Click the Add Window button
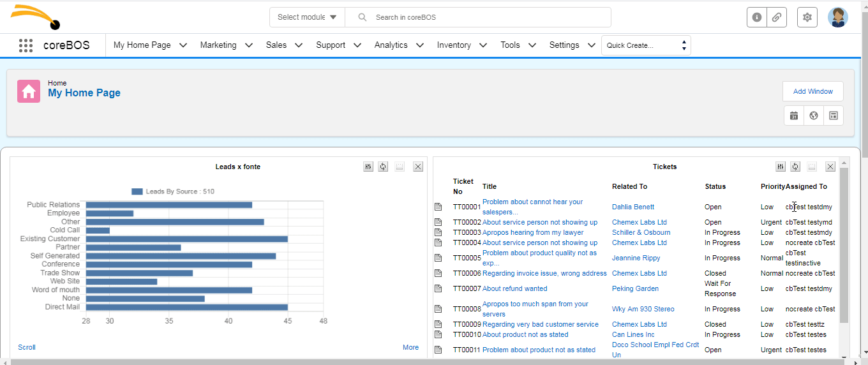Screen dimensions: 868x365 point(812,91)
